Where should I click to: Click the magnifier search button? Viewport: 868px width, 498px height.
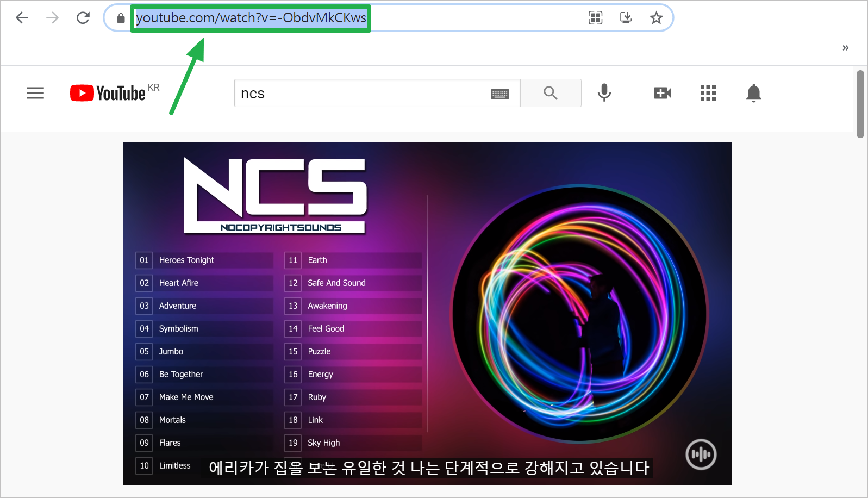(551, 93)
